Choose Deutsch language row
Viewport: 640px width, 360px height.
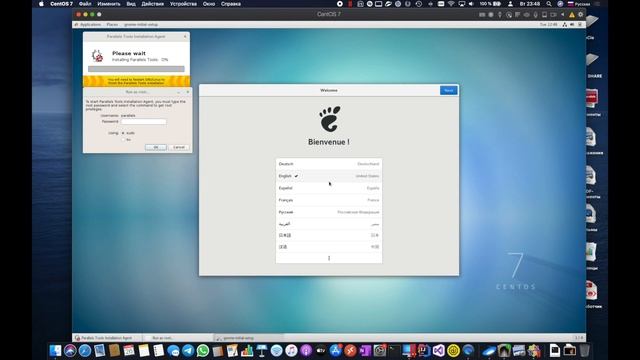329,164
